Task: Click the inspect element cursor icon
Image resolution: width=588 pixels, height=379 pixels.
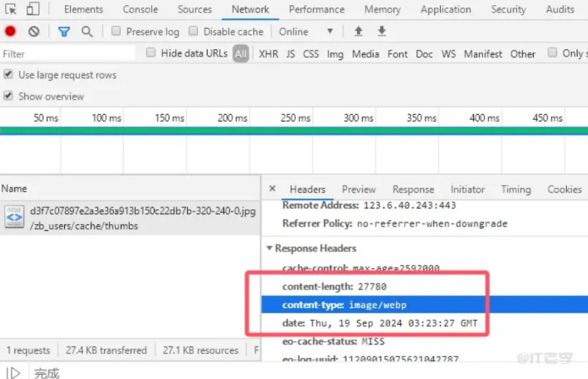Action: click(11, 9)
